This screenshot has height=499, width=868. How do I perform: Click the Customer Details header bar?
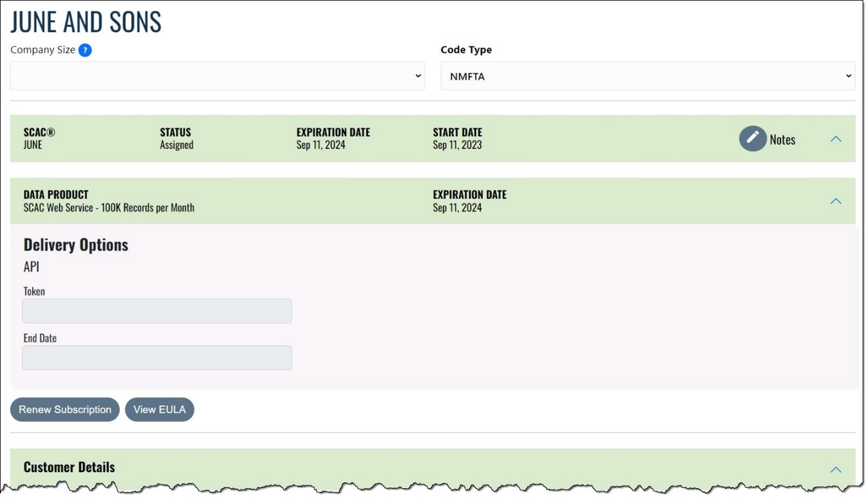click(69, 468)
